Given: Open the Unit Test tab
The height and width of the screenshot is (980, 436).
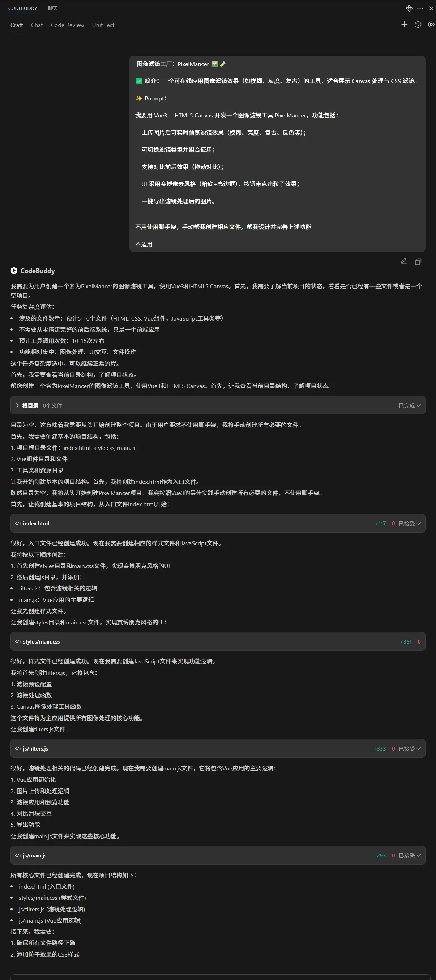Looking at the screenshot, I should [103, 25].
